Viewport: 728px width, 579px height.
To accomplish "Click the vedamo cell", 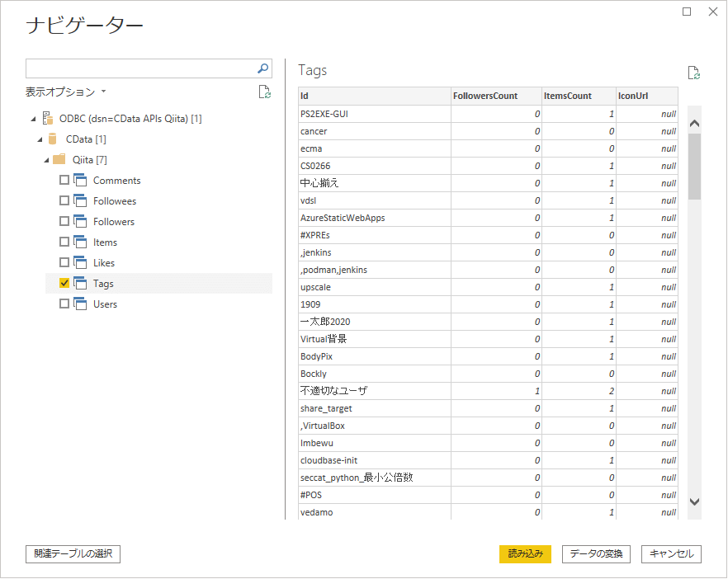I will pos(375,512).
